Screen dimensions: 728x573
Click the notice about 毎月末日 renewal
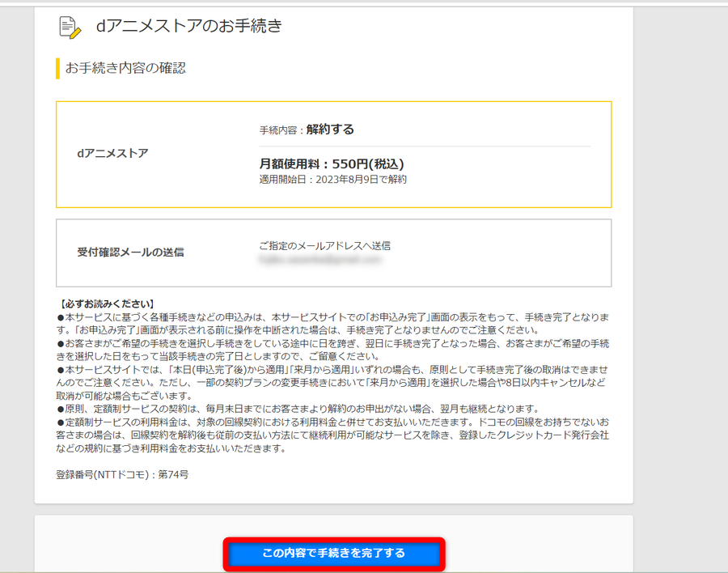pyautogui.click(x=298, y=409)
